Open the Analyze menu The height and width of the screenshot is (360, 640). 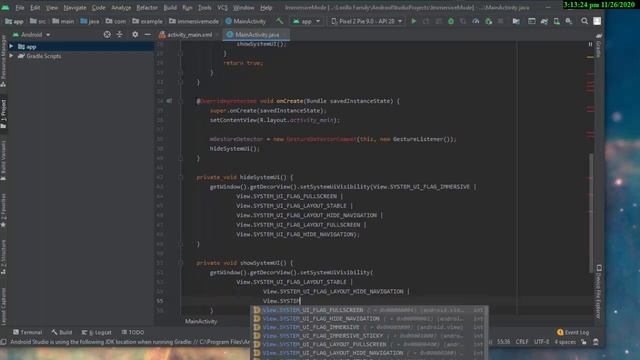[121, 7]
